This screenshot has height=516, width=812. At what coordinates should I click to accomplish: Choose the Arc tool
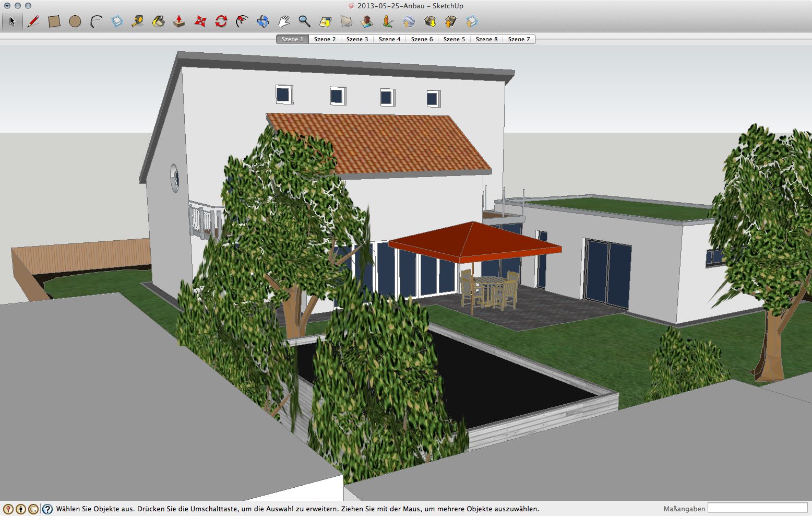click(x=96, y=21)
